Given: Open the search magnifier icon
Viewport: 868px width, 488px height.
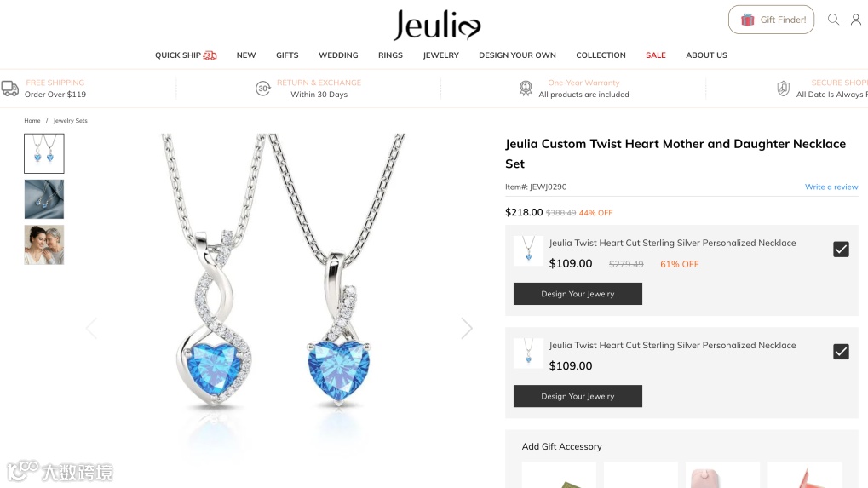Looking at the screenshot, I should [833, 20].
